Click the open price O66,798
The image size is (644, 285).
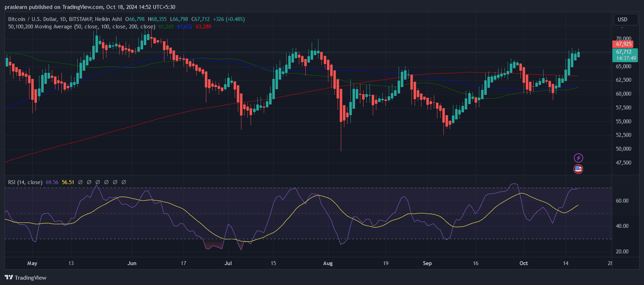coord(135,19)
